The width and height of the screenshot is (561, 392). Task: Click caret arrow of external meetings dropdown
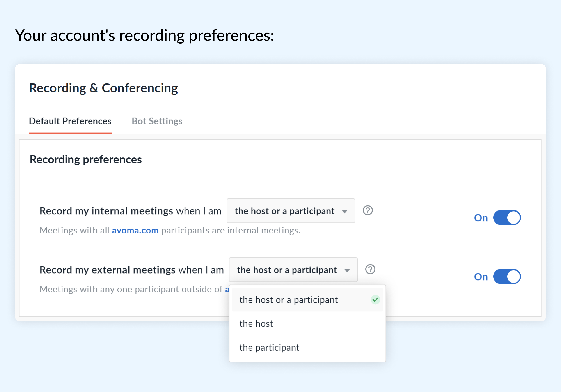point(347,270)
